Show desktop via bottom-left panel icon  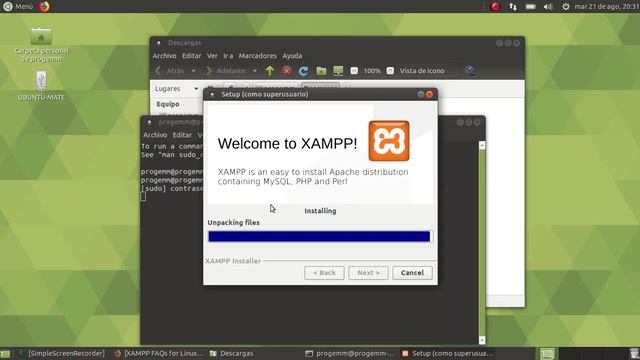point(5,353)
